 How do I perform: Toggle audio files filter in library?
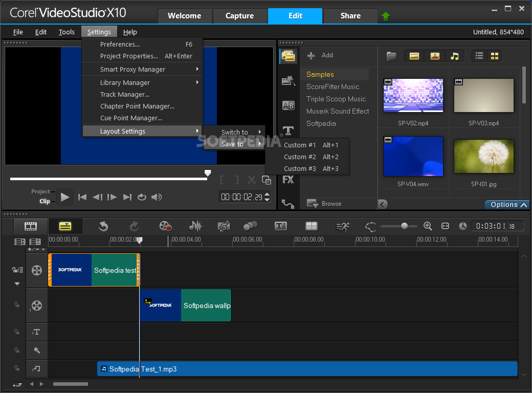pyautogui.click(x=455, y=56)
